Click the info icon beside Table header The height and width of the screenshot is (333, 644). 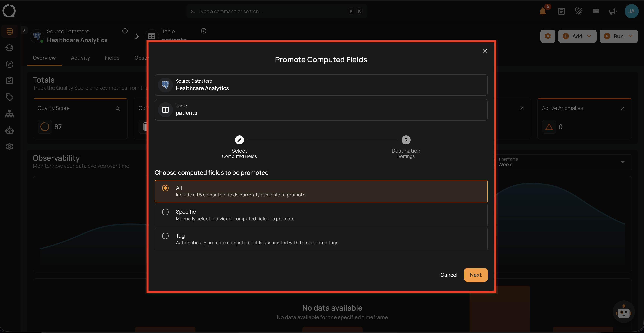point(204,31)
